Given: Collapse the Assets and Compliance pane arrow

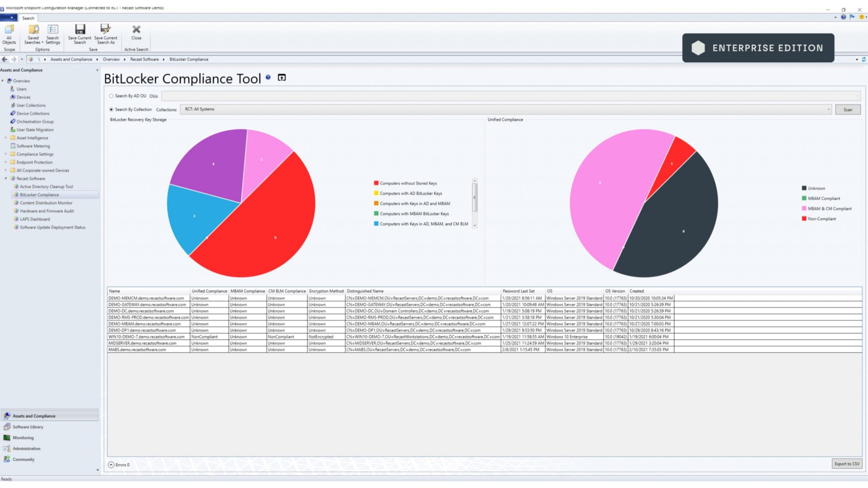Looking at the screenshot, I should pyautogui.click(x=97, y=70).
